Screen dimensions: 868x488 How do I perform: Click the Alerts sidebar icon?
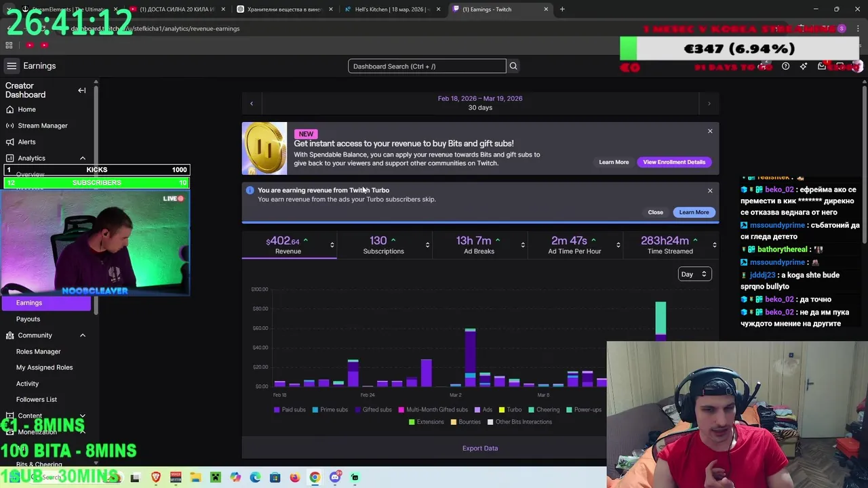(x=10, y=142)
